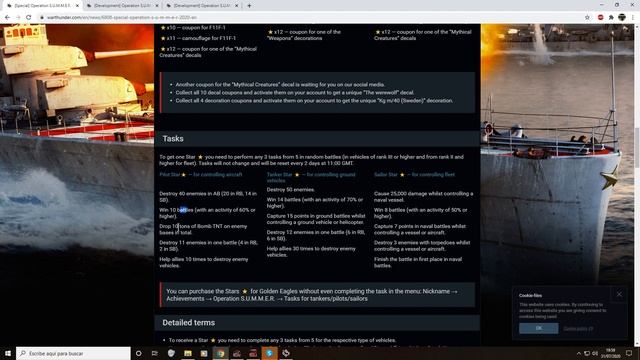Viewport: 640px width, 360px height.
Task: Go back to the previous page
Action: (7, 18)
